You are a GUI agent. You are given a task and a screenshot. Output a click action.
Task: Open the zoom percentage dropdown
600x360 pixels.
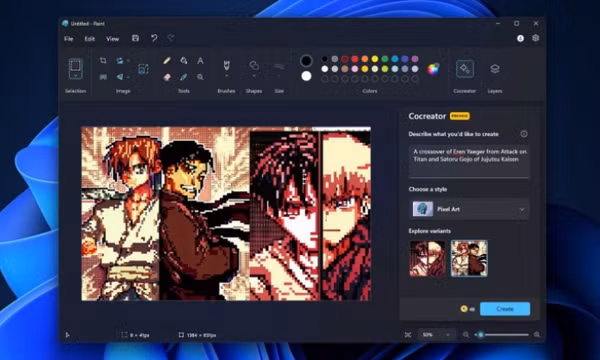click(x=436, y=335)
